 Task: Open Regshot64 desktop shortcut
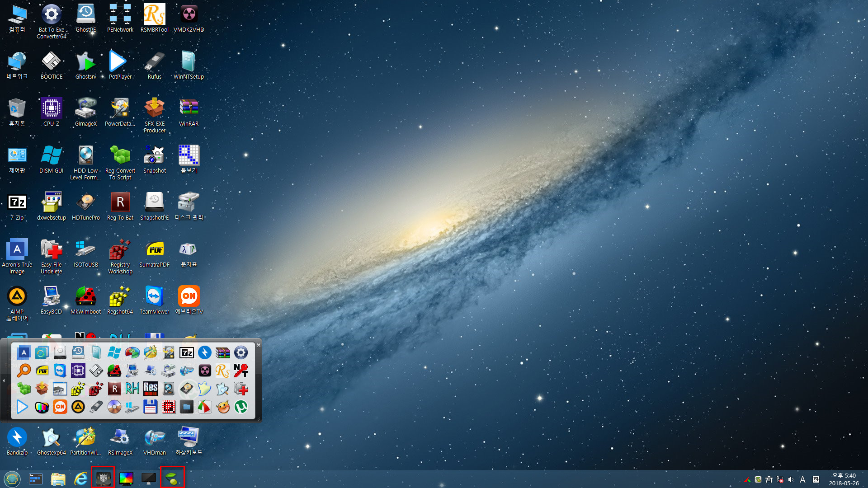(x=120, y=300)
